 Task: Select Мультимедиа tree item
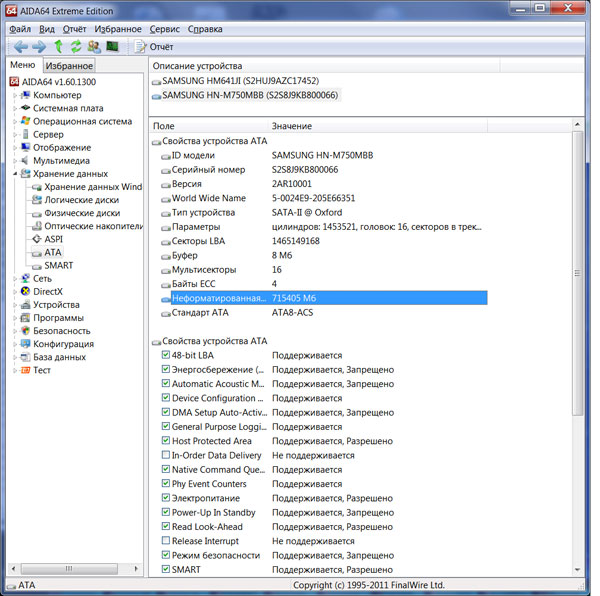[61, 161]
